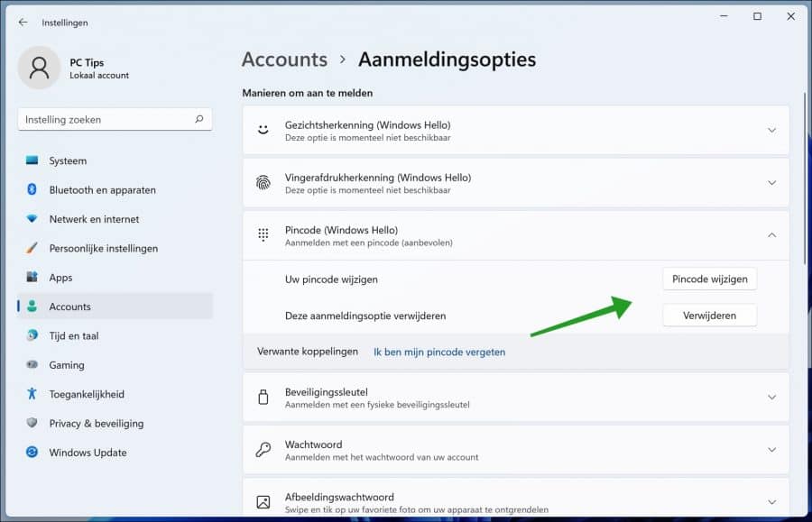Expand the Vingerafdrukherkenning (Windows Hello) section
The image size is (812, 522).
(771, 182)
